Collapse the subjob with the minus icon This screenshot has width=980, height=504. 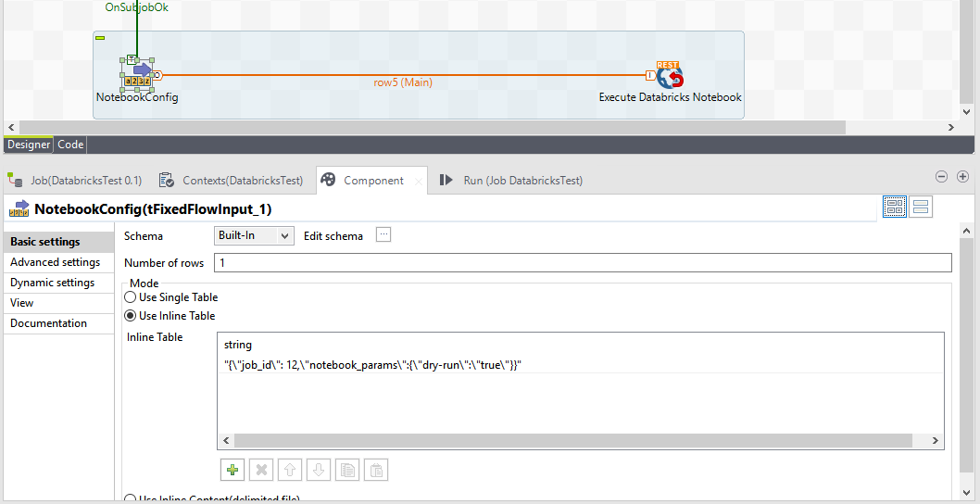(100, 38)
